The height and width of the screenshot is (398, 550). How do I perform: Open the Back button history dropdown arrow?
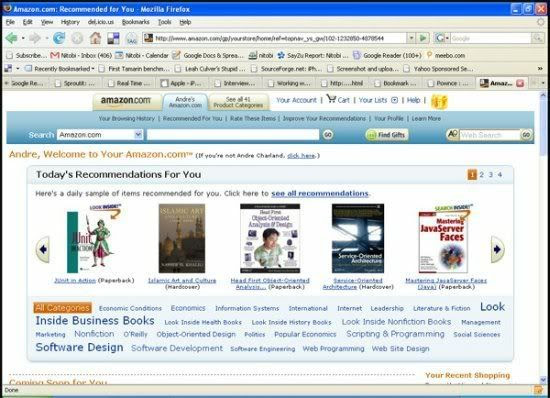(x=23, y=38)
